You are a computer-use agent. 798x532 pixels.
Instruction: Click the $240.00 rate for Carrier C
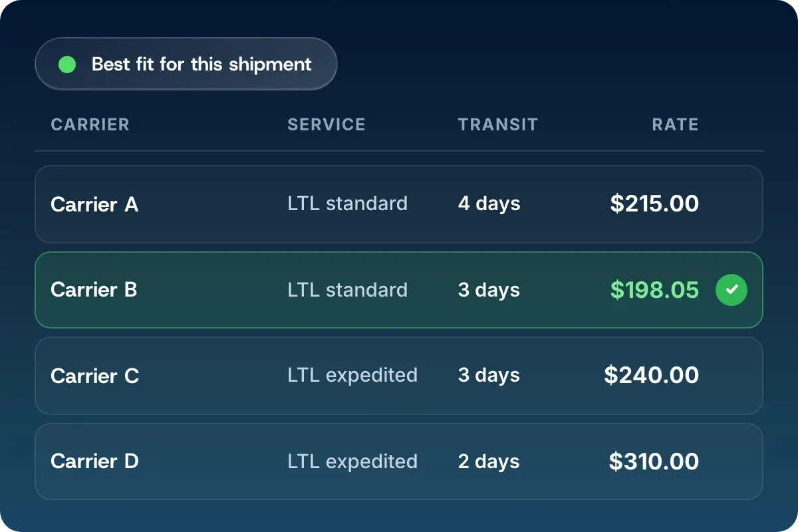click(652, 376)
